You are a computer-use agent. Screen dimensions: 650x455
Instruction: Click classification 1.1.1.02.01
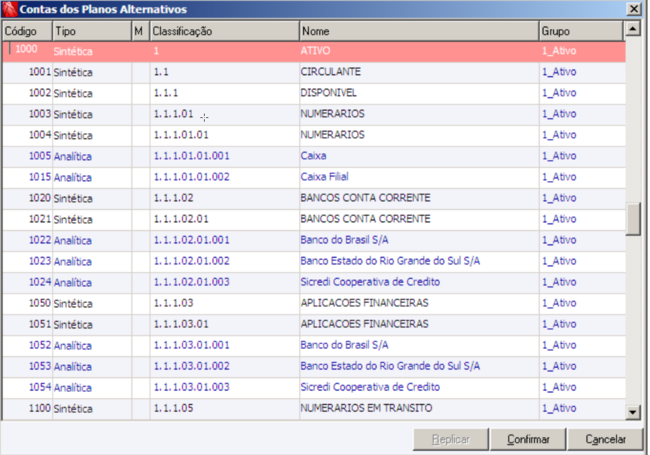(181, 219)
